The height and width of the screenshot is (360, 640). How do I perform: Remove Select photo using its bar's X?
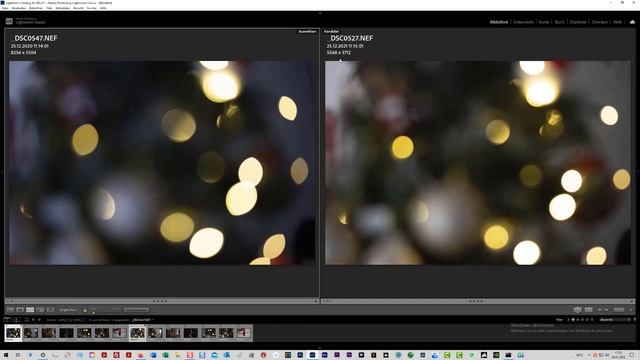tap(316, 301)
